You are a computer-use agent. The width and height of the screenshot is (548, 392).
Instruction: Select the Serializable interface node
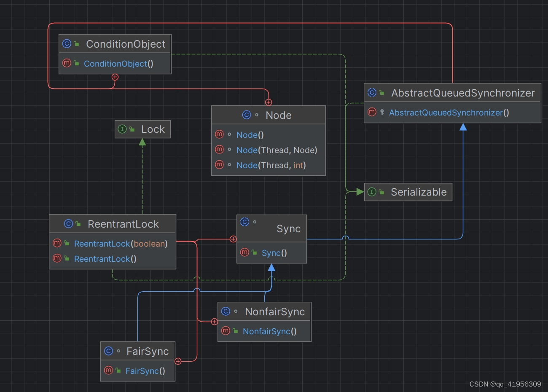[408, 192]
